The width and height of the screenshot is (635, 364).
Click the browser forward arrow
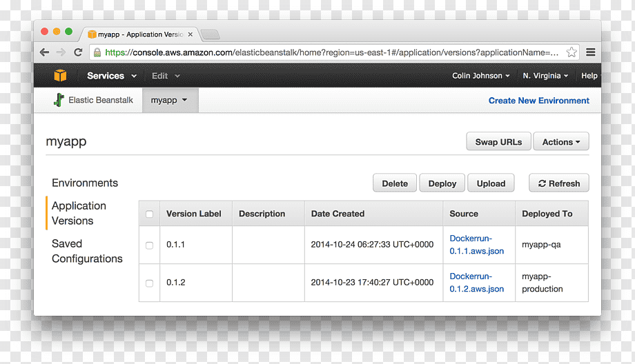[x=61, y=52]
